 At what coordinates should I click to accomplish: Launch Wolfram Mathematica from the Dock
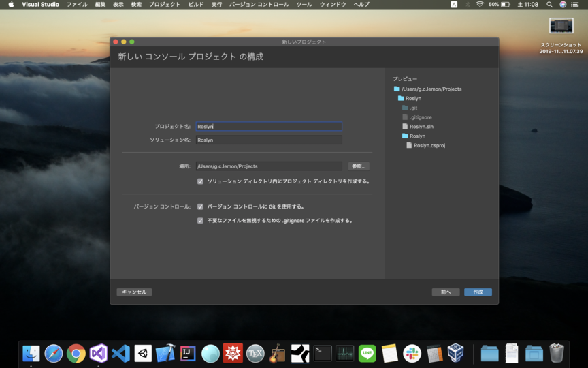coord(233,354)
